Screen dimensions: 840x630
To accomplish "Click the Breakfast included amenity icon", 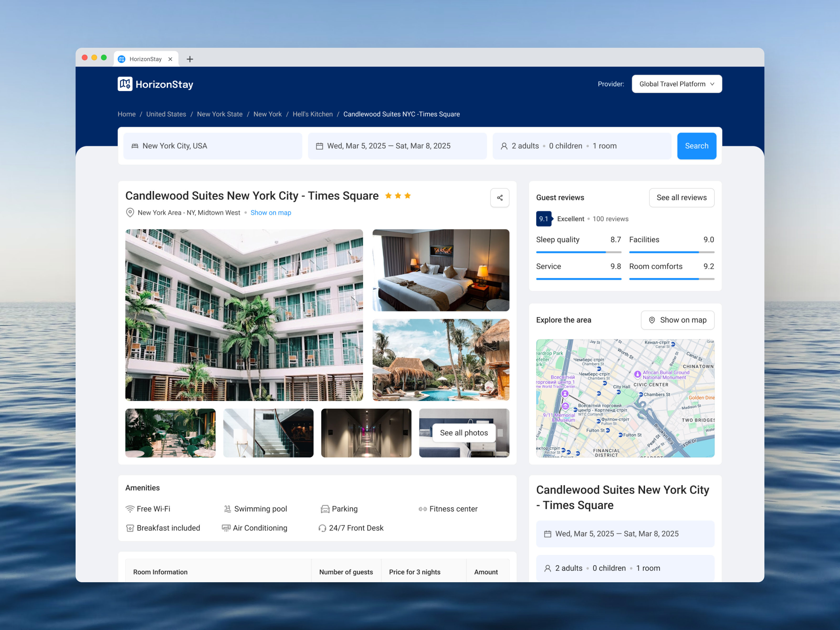I will 130,528.
